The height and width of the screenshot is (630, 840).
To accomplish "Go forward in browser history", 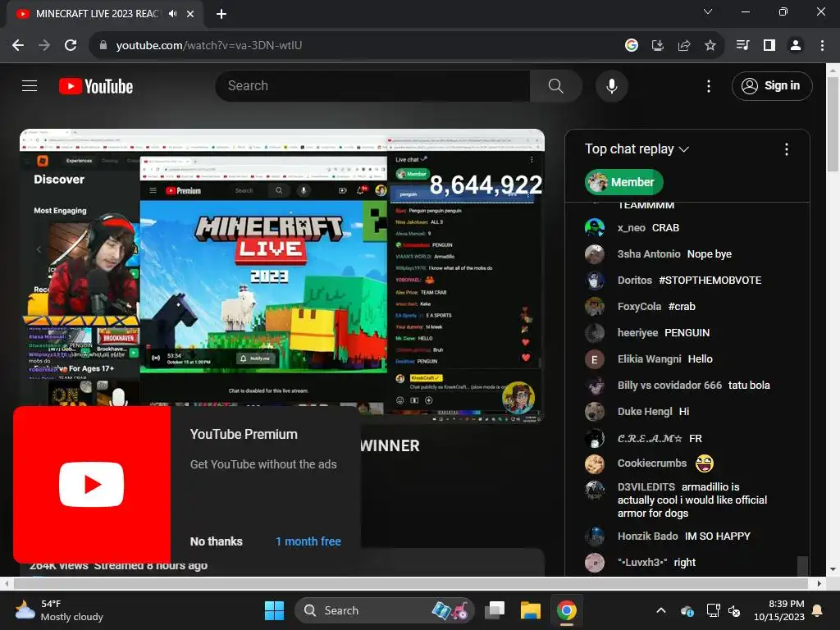I will coord(44,46).
